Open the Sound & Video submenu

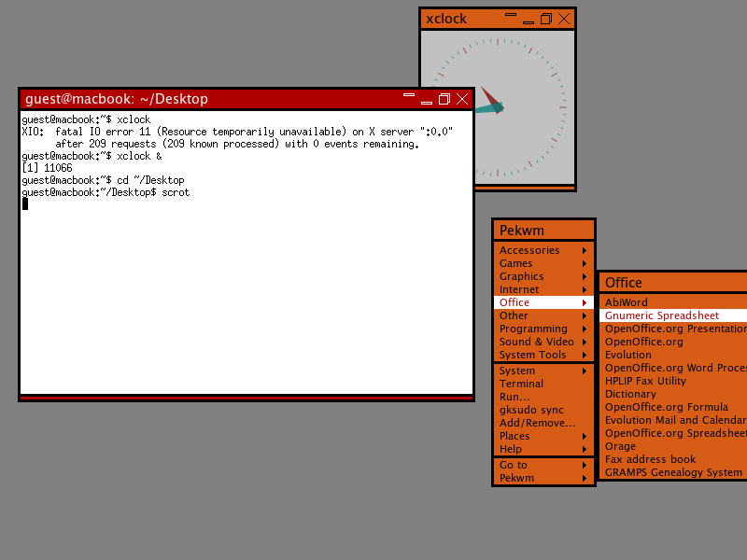(543, 342)
